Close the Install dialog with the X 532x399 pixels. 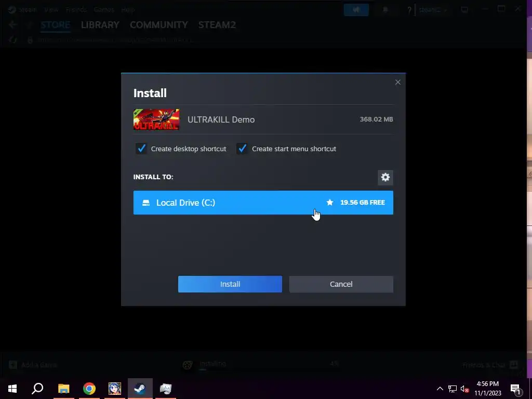click(397, 82)
